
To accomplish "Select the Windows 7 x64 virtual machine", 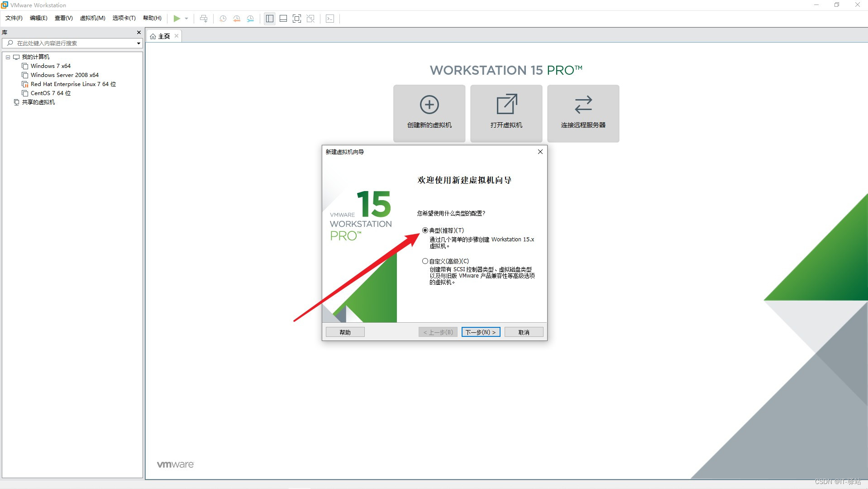I will [51, 66].
